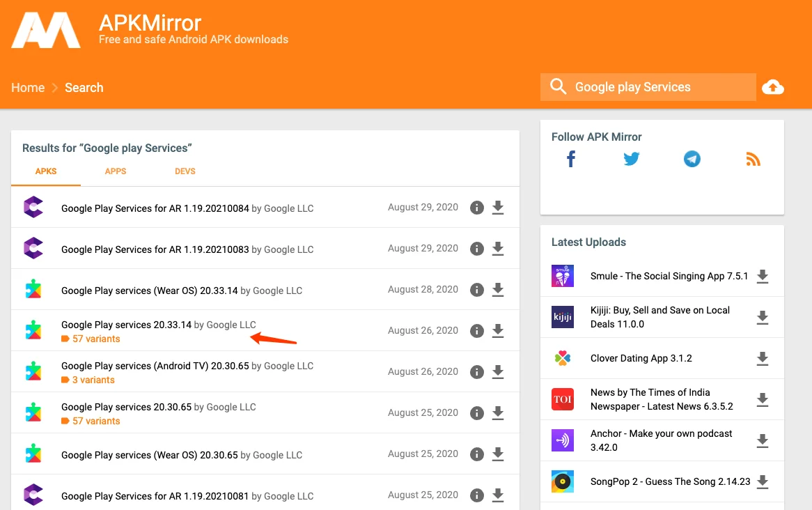Click Kijiji app thumbnail

tap(563, 317)
